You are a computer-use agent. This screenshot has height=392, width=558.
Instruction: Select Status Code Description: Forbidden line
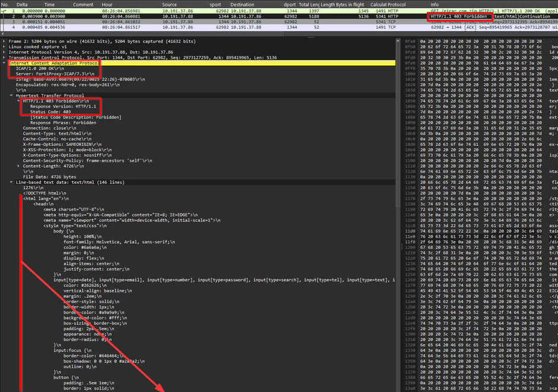(x=76, y=117)
